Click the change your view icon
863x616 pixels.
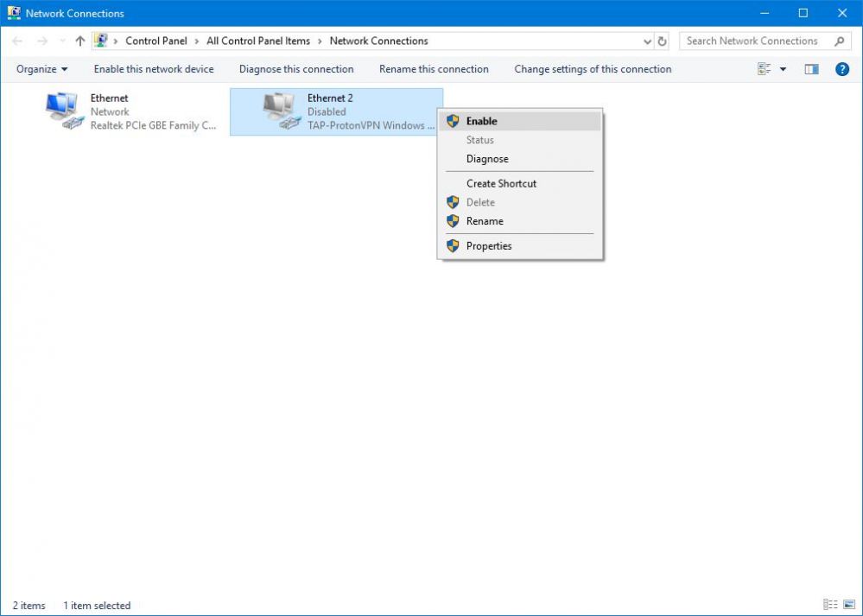pos(765,69)
